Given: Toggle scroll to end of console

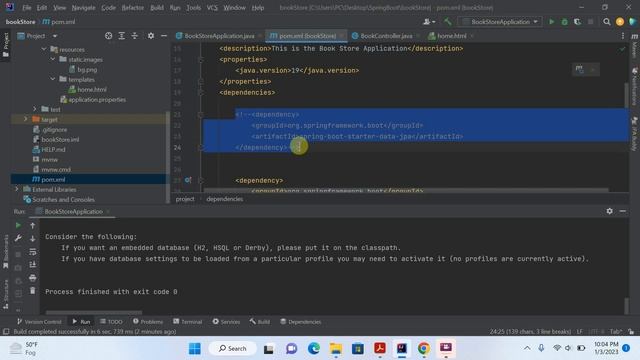Looking at the screenshot, I should 33,265.
